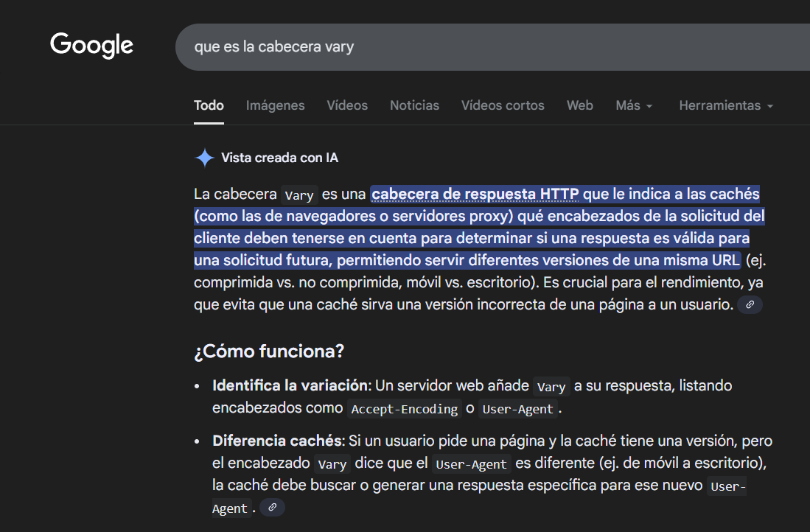This screenshot has width=810, height=532.
Task: Click the bold 'Identifica la variación' text
Action: (x=290, y=385)
